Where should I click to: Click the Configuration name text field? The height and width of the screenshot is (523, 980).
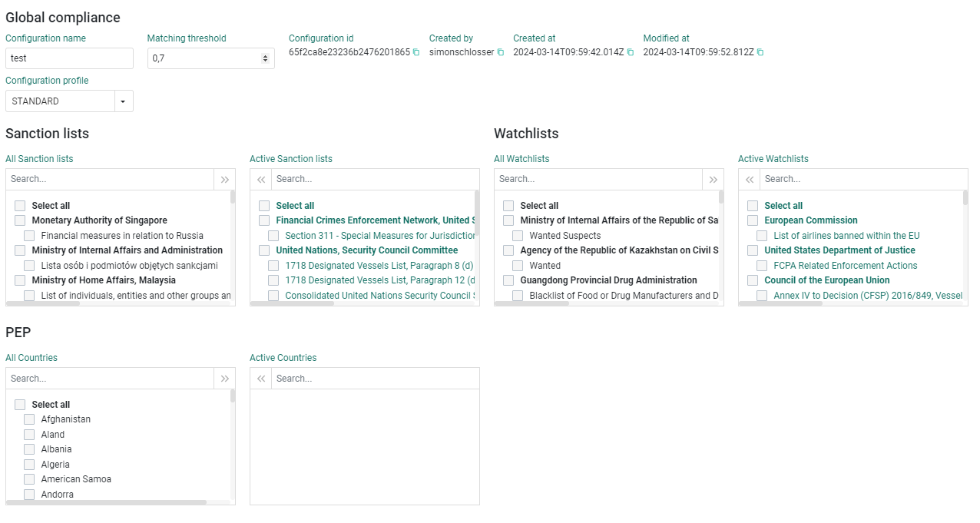point(69,58)
